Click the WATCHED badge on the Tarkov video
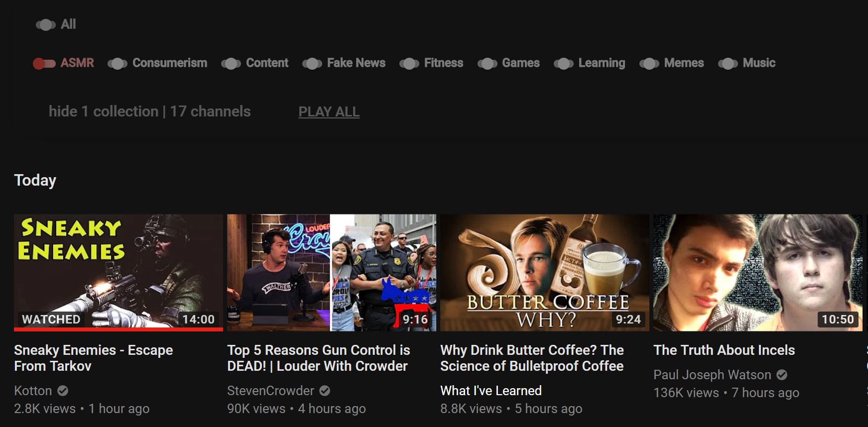 (x=51, y=320)
